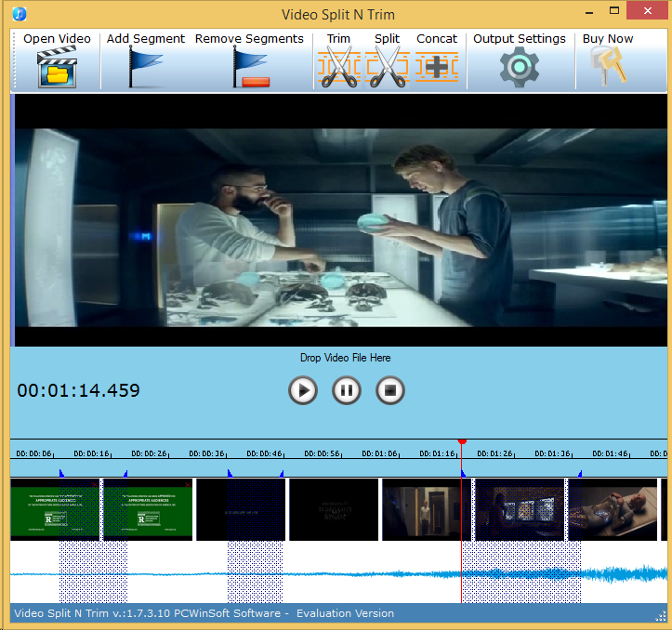Stop the video playback

390,390
